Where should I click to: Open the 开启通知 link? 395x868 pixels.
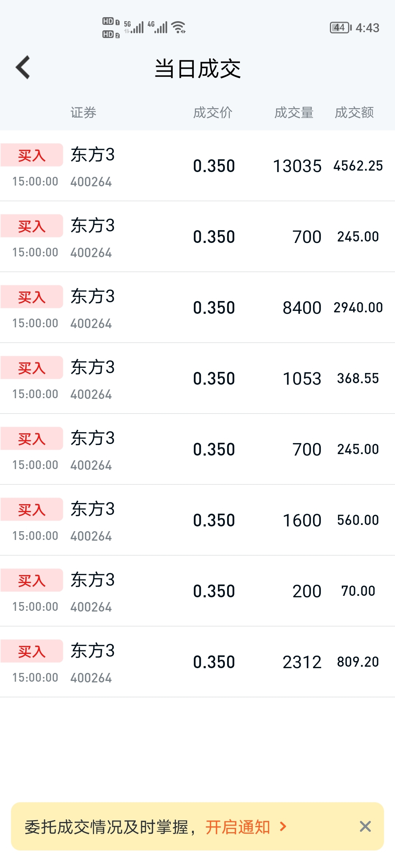(238, 827)
